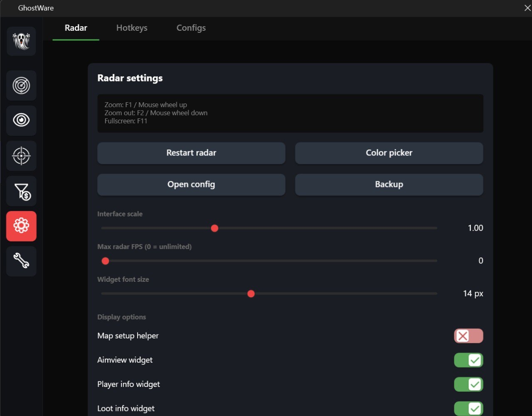Image resolution: width=532 pixels, height=416 pixels.
Task: Open the radar section from the sidebar
Action: [x=21, y=86]
